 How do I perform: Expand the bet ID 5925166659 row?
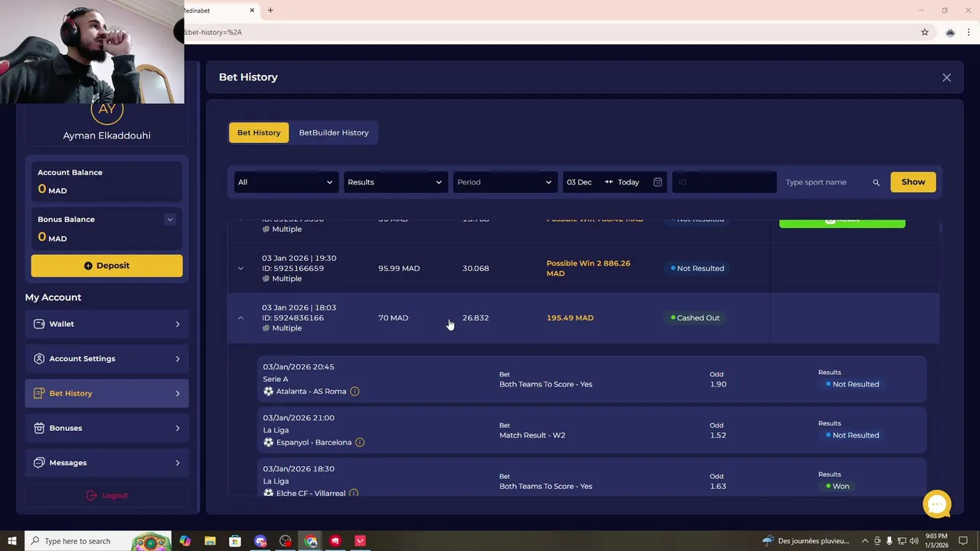[x=240, y=269]
